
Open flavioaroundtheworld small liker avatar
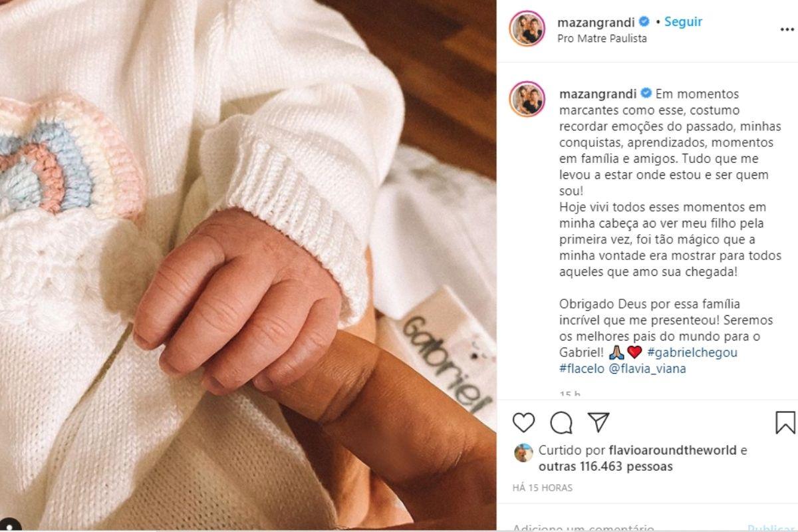coord(523,453)
